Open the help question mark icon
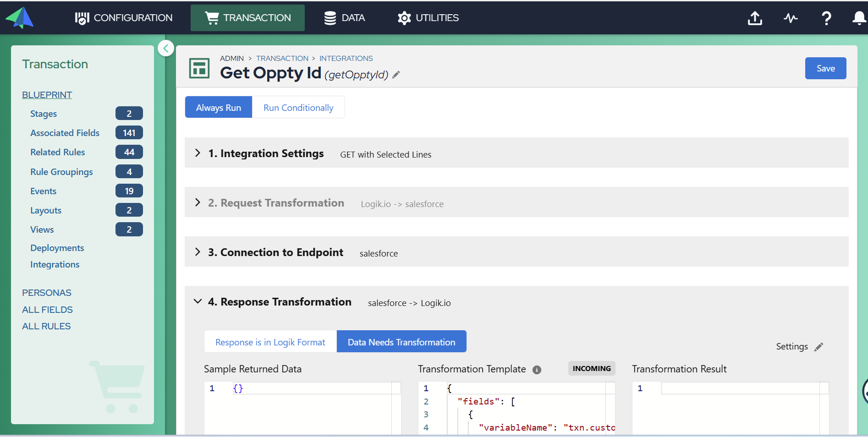 pyautogui.click(x=826, y=18)
